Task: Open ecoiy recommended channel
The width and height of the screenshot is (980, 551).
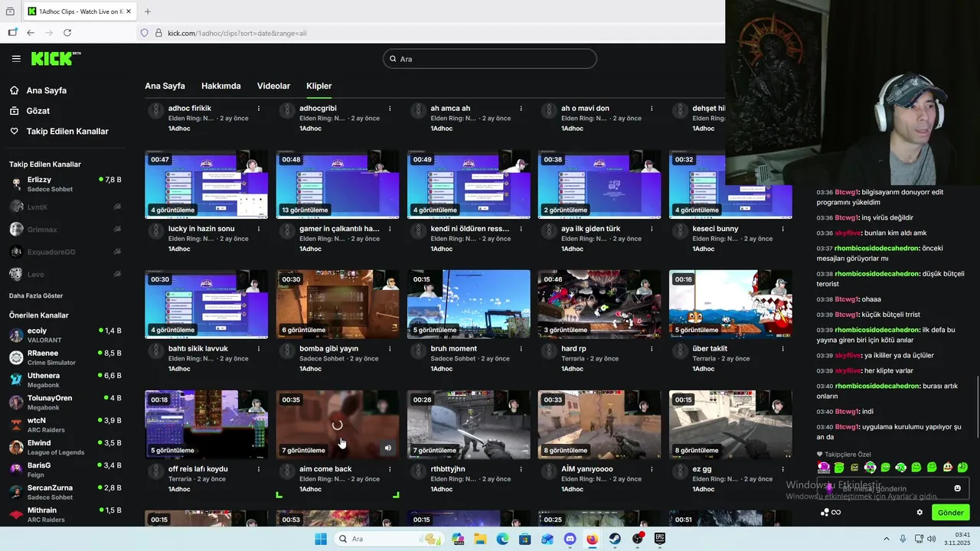Action: pyautogui.click(x=65, y=335)
